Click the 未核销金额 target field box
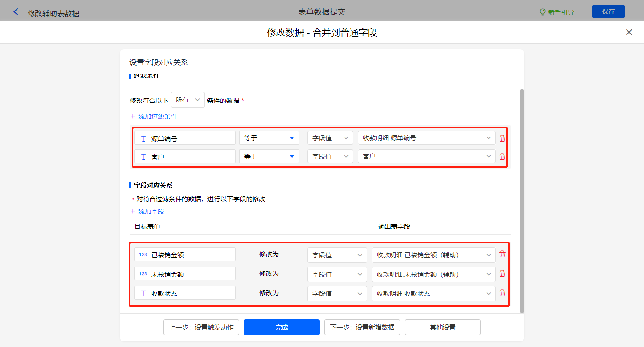Screen dimensions: 644x347 [185, 274]
